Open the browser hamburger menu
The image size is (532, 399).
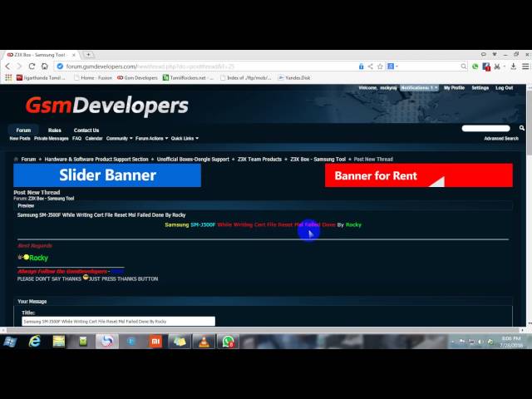point(525,66)
